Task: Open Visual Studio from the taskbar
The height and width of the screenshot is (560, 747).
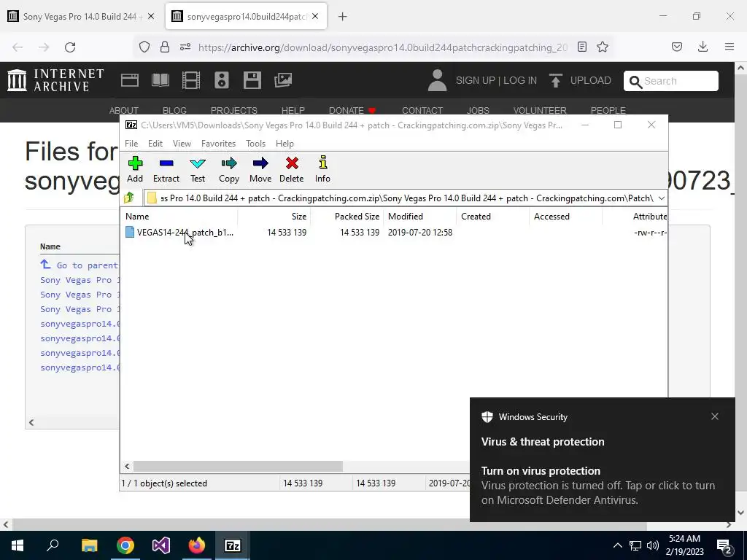Action: click(x=161, y=545)
